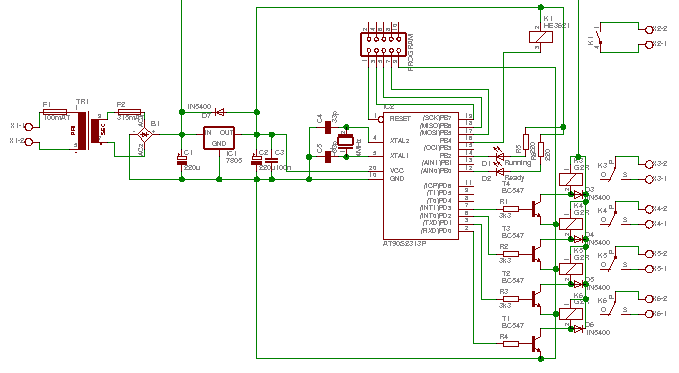Click the B1 bridge rectifier symbol
Image resolution: width=679 pixels, height=373 pixels.
point(145,135)
